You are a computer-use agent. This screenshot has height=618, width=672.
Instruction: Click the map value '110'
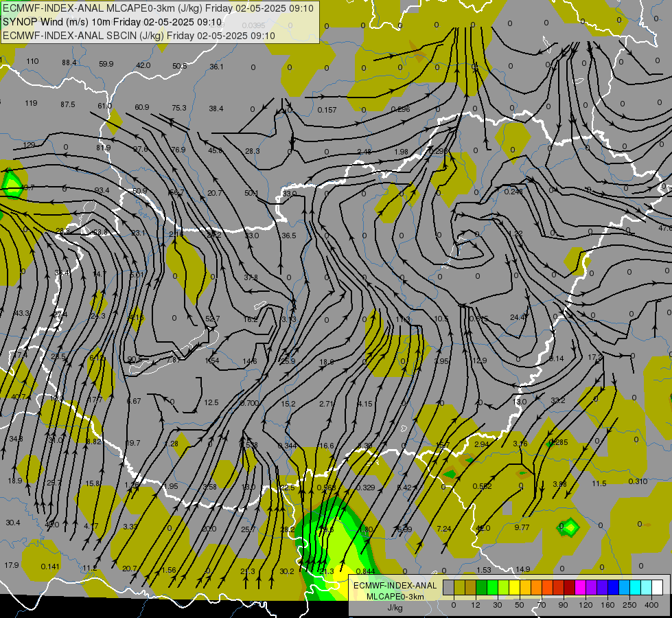pos(32,61)
